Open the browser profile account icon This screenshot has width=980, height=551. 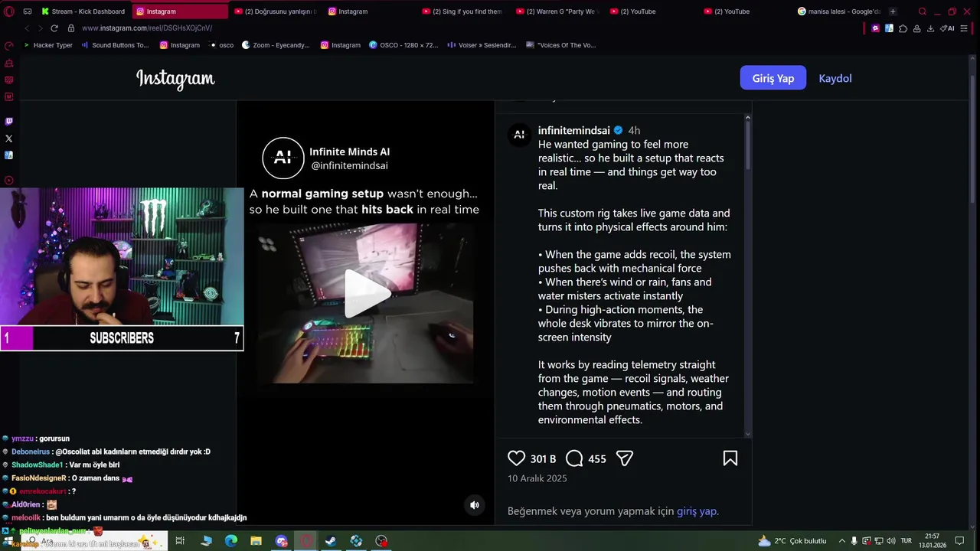[916, 28]
